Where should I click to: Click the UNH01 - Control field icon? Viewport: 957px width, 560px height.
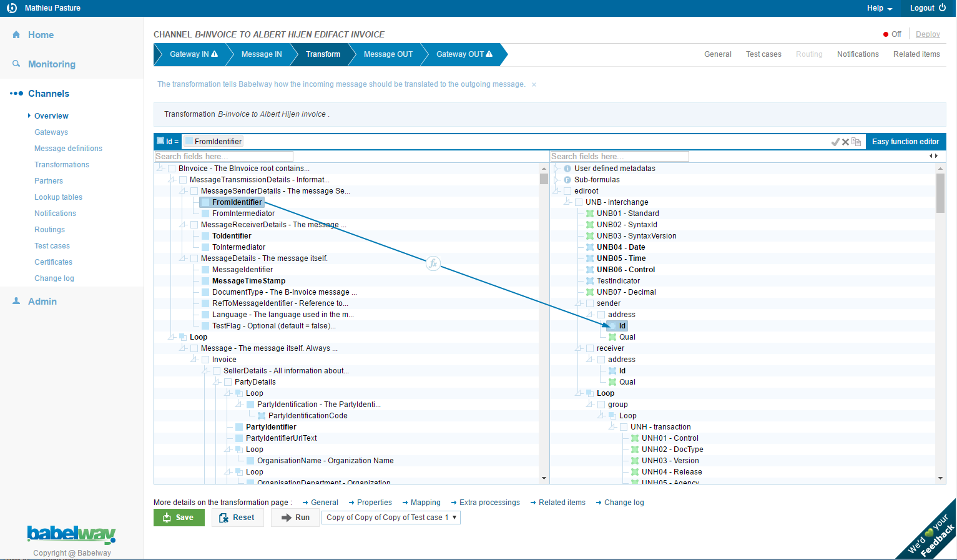pyautogui.click(x=635, y=438)
